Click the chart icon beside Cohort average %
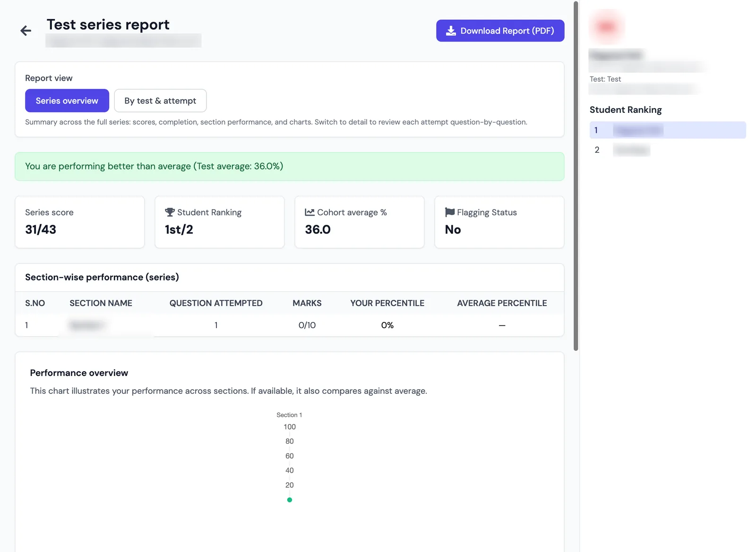 pos(310,212)
